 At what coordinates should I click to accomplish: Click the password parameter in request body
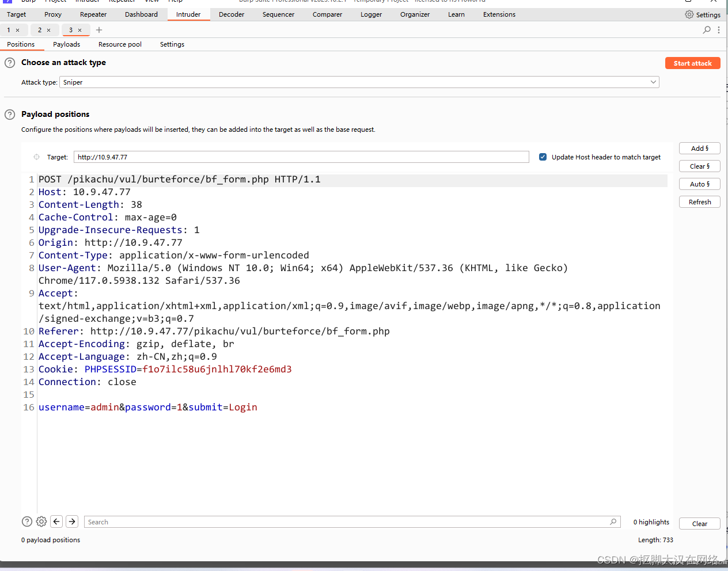tap(154, 408)
